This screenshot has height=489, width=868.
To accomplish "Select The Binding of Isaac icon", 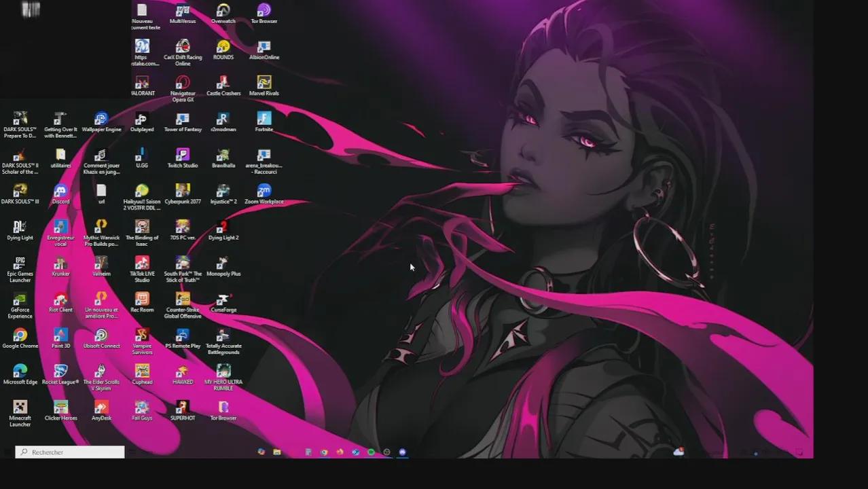I will (142, 233).
